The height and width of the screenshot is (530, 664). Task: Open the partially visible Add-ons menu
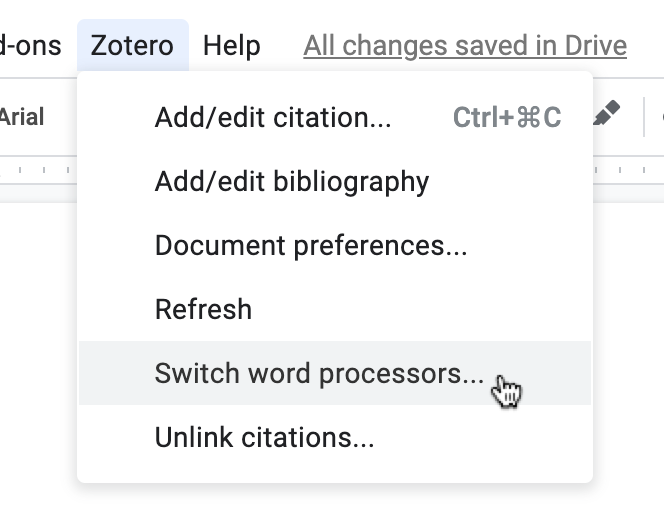coord(30,45)
